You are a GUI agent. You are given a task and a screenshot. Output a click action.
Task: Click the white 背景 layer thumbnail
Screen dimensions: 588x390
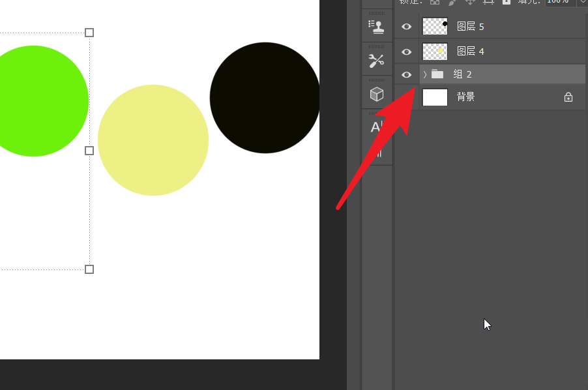435,97
